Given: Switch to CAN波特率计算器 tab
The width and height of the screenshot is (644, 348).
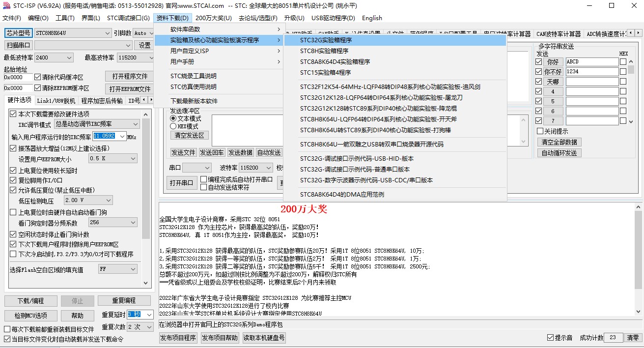Looking at the screenshot, I should pyautogui.click(x=559, y=34).
